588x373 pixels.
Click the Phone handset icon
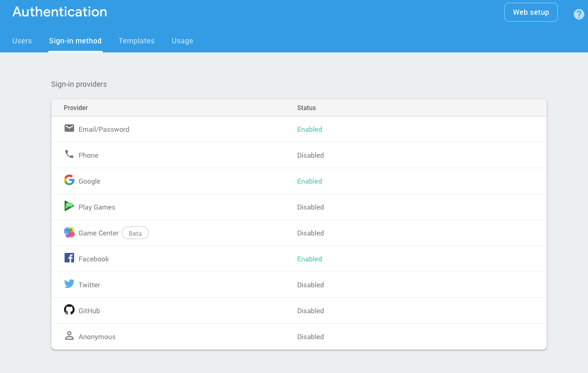(69, 154)
